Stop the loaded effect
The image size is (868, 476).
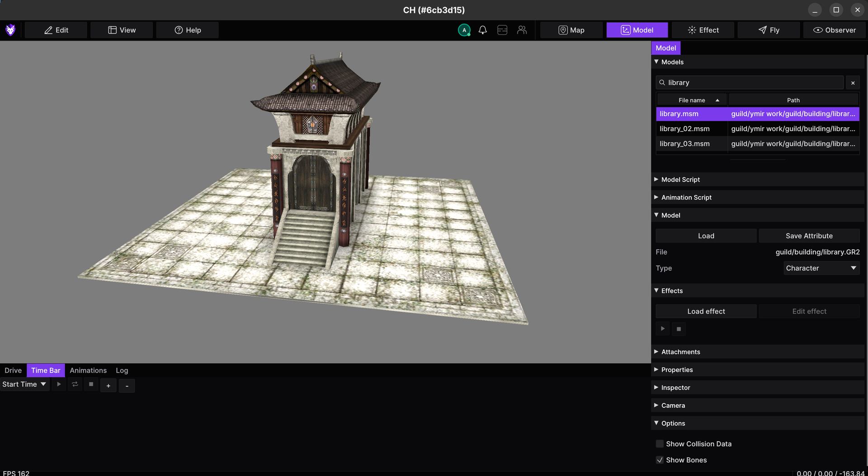(679, 329)
